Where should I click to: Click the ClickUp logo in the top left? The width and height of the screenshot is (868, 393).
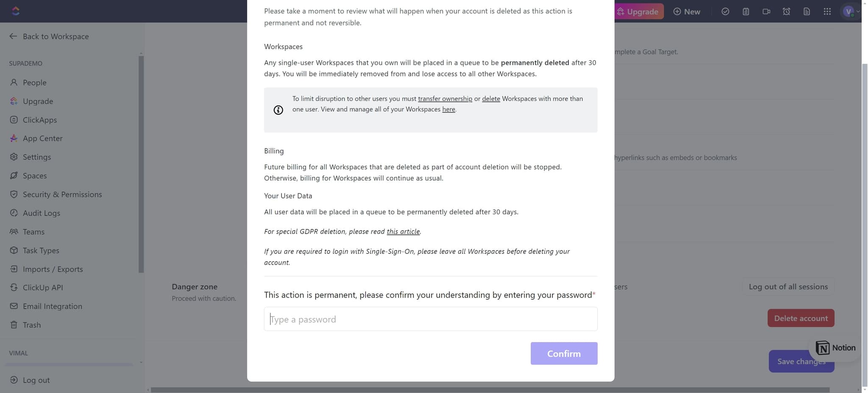click(16, 11)
